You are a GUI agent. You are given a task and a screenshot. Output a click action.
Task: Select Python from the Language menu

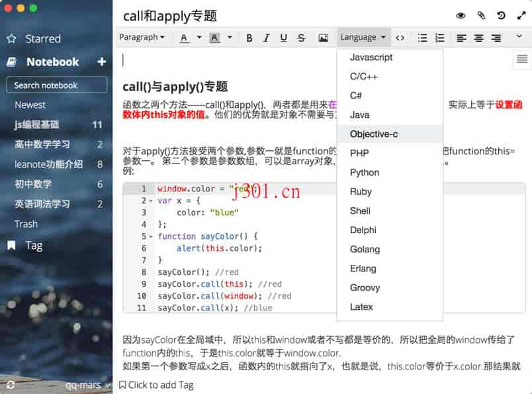365,172
